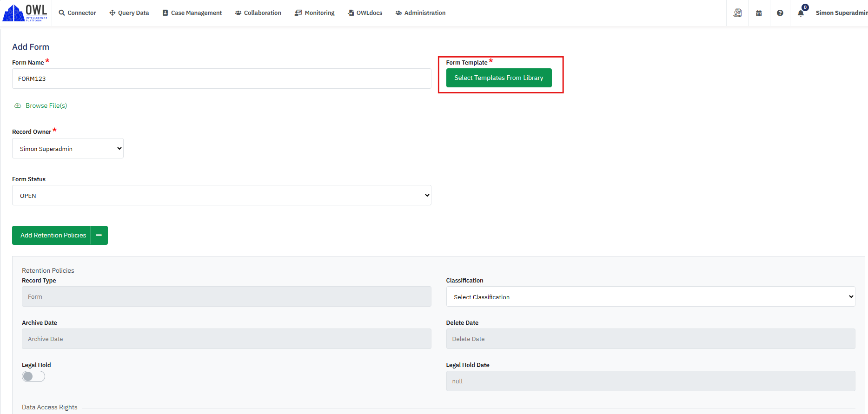Open the Case Management menu
This screenshot has width=868, height=414.
click(x=192, y=13)
